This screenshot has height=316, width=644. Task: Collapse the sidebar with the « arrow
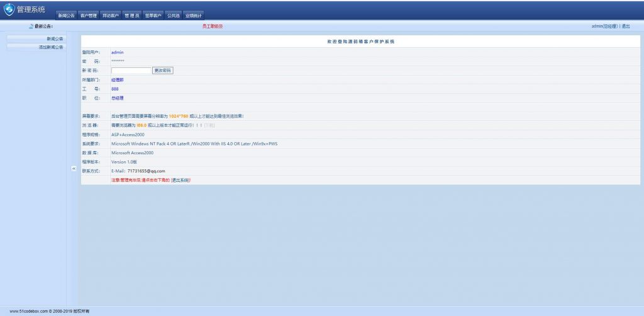click(x=74, y=168)
